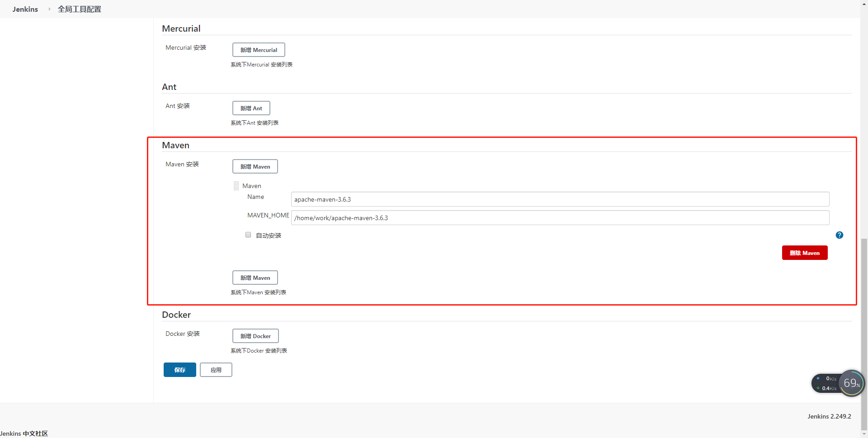868x438 pixels.
Task: Click the MAVEN_HOME field label
Action: (x=268, y=215)
